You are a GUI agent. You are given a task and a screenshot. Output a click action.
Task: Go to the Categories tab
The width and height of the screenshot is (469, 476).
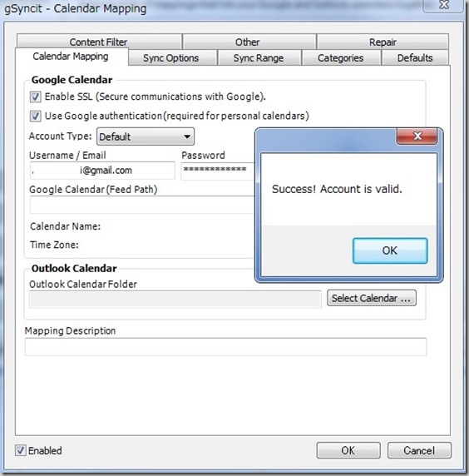[x=341, y=57]
